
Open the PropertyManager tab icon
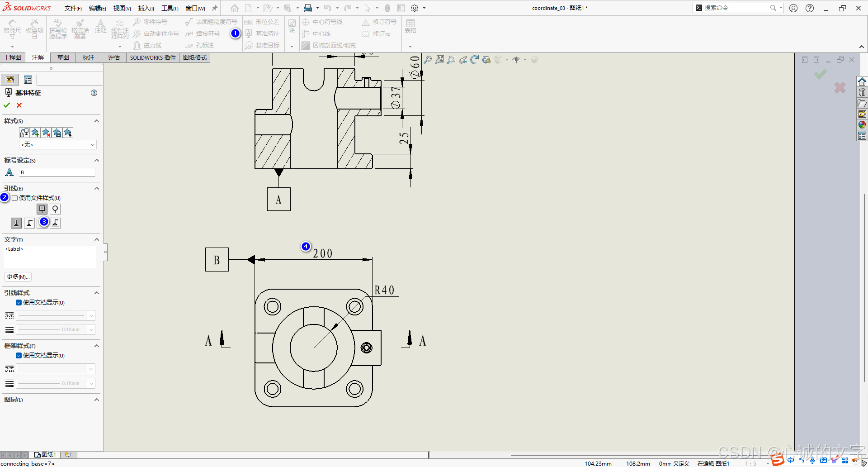click(28, 80)
